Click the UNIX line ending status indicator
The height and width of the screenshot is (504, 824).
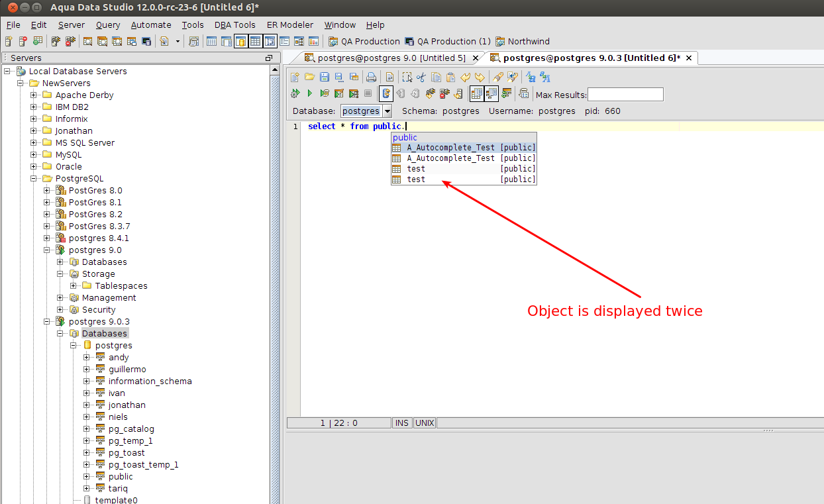point(425,423)
